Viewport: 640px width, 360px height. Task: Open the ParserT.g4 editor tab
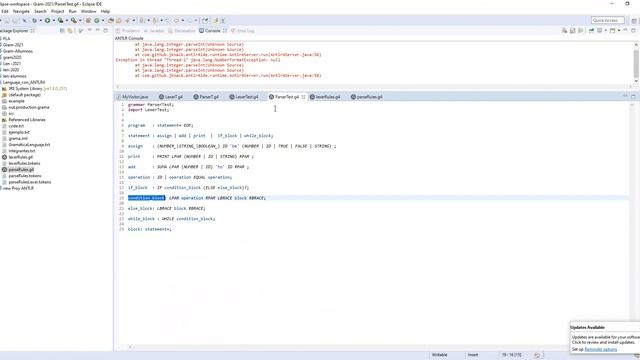pos(206,97)
